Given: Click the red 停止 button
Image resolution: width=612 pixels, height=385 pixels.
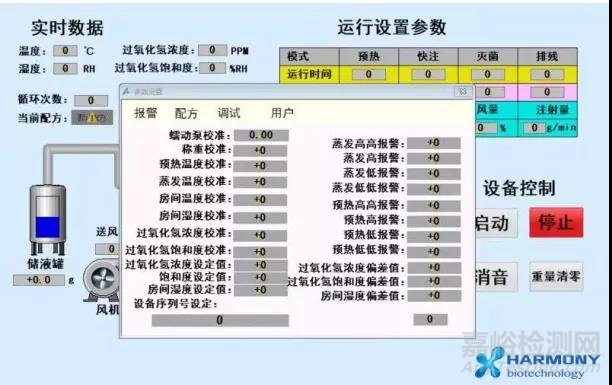Looking at the screenshot, I should click(556, 223).
